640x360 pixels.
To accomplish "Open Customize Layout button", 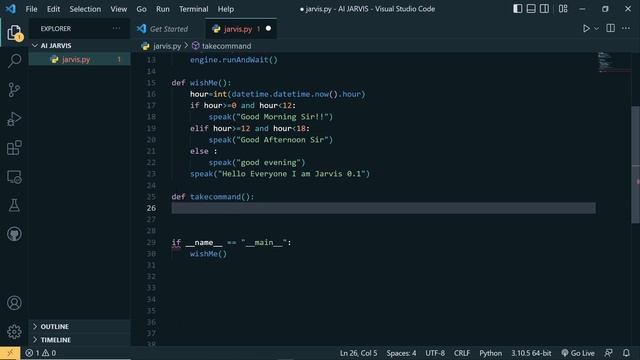I will (x=563, y=9).
